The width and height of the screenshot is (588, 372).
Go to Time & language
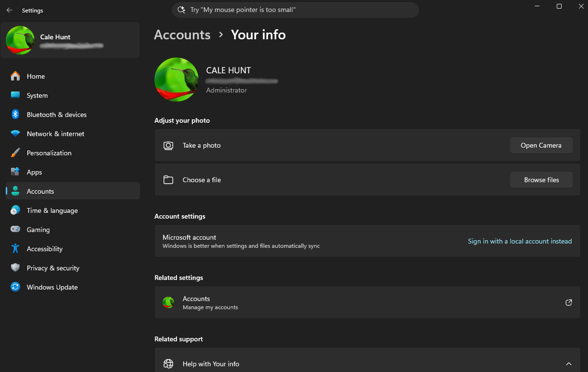point(73,210)
